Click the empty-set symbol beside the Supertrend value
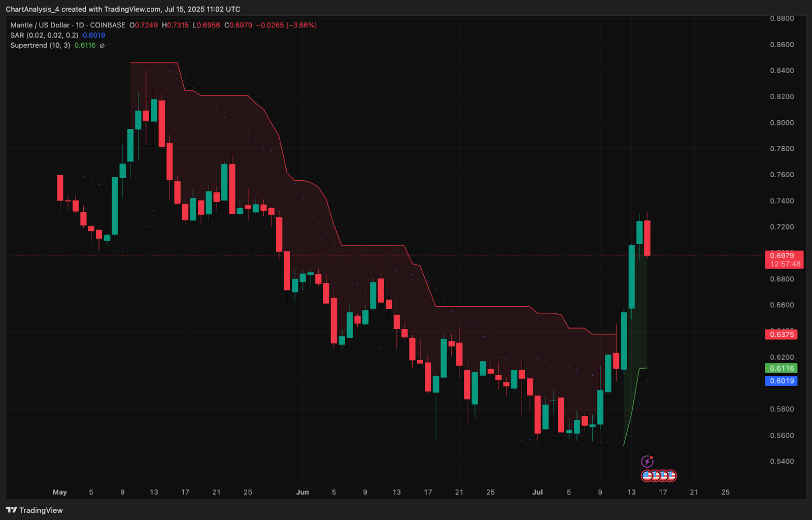The width and height of the screenshot is (812, 520). [102, 45]
